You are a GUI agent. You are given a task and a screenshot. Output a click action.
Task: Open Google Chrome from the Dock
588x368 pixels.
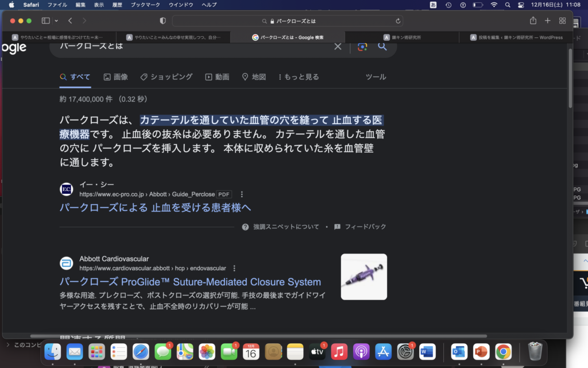coord(504,351)
